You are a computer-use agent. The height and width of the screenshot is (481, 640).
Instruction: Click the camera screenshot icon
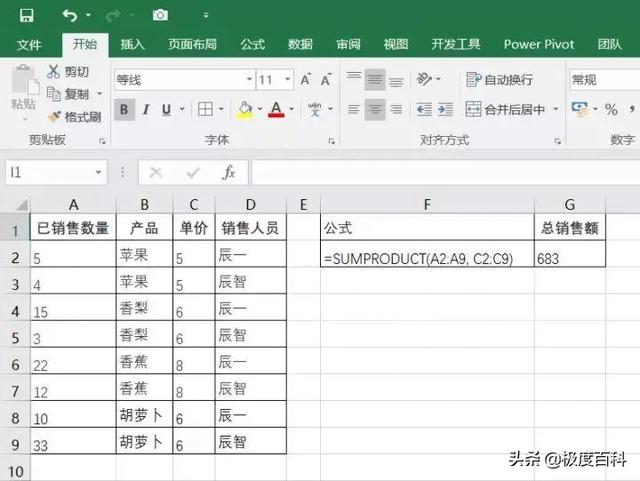point(160,15)
